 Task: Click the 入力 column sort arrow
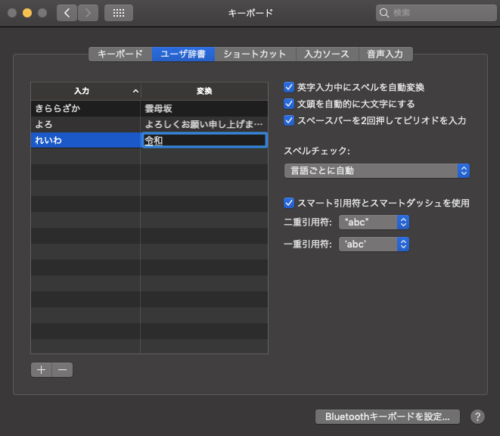click(x=135, y=91)
